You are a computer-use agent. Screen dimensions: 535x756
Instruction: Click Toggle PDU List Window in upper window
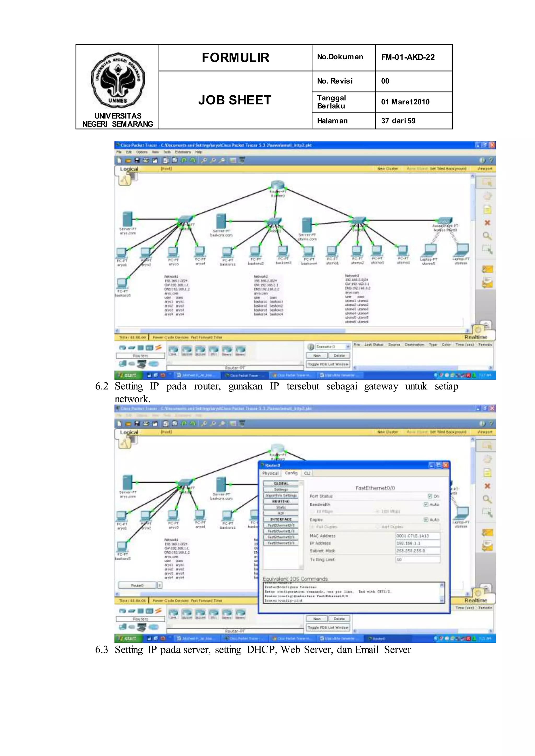(x=328, y=364)
